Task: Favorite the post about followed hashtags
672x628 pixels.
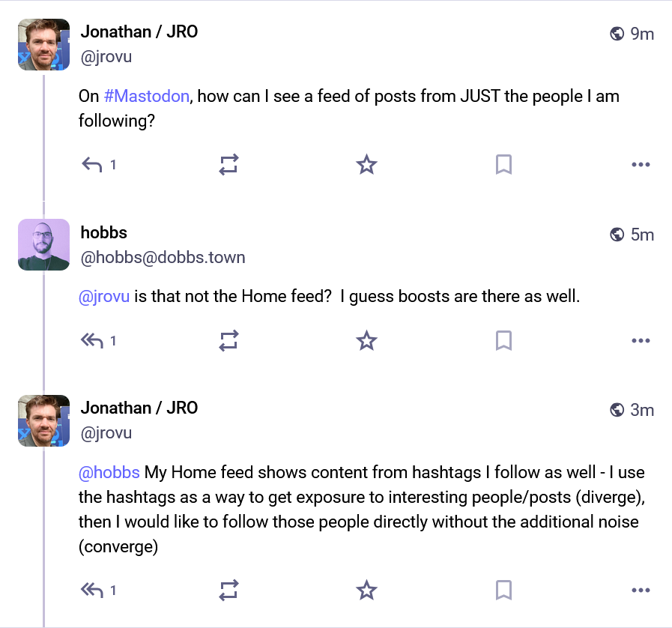Action: point(366,591)
